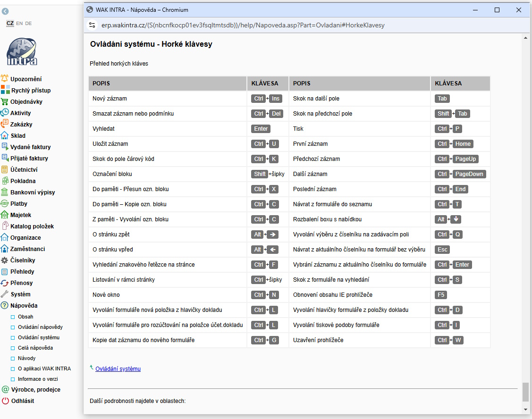Click the WAK Intra logo
The width and height of the screenshot is (532, 419).
(22, 52)
